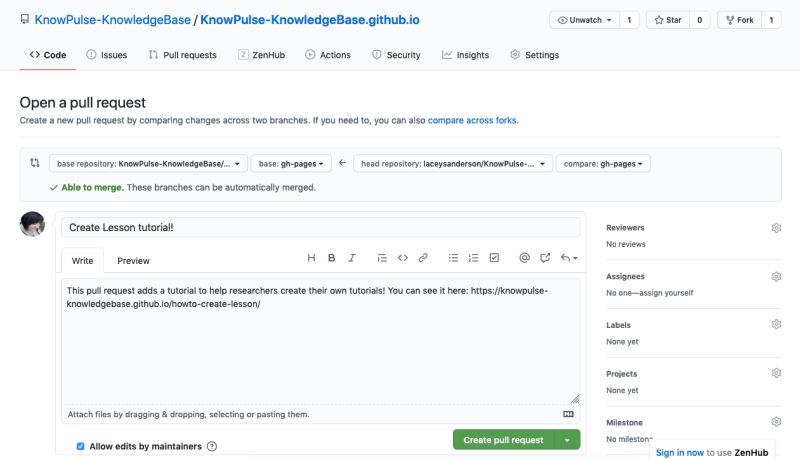Open the Issues tab
Screen dimensions: 800x459
[107, 55]
